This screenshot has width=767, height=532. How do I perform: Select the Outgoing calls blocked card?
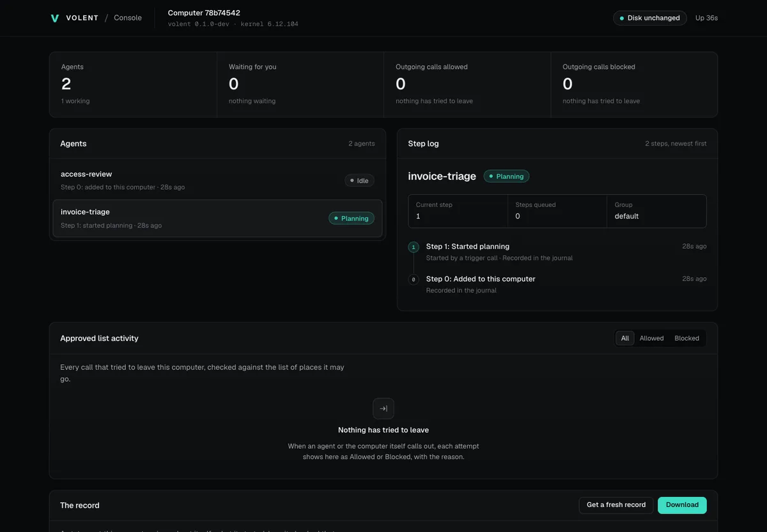(x=634, y=84)
